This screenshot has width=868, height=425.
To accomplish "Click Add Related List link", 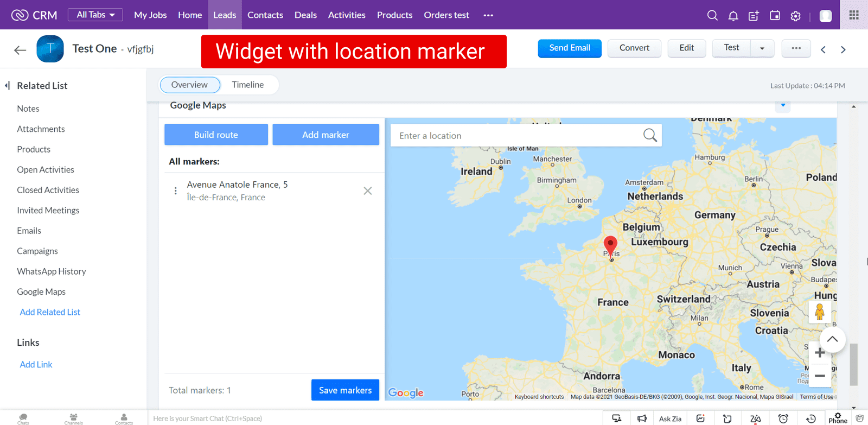I will 50,312.
